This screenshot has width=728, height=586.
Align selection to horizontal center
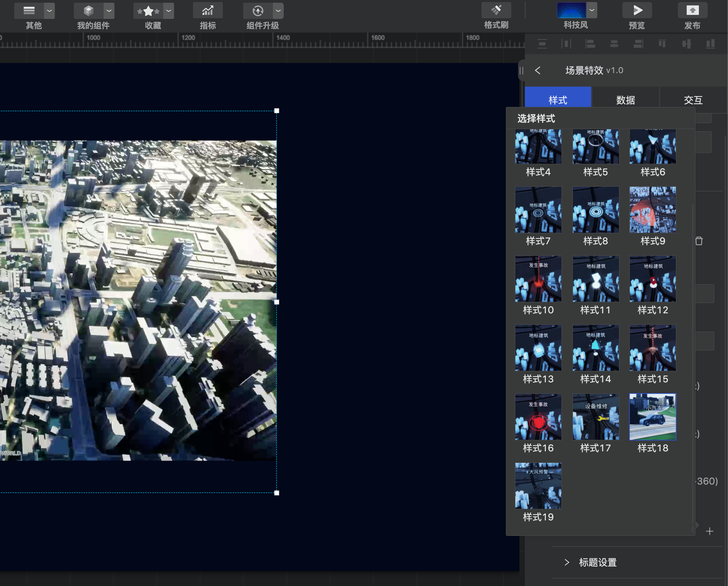614,44
